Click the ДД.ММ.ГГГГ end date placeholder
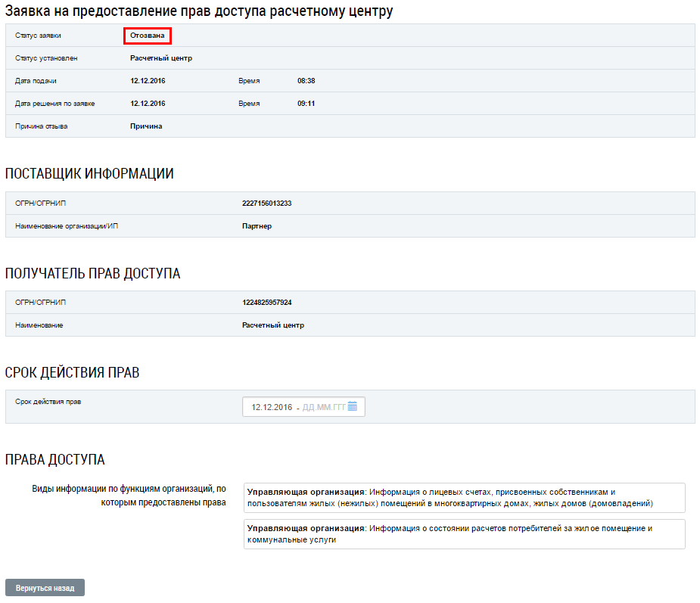The width and height of the screenshot is (700, 603). (x=323, y=407)
